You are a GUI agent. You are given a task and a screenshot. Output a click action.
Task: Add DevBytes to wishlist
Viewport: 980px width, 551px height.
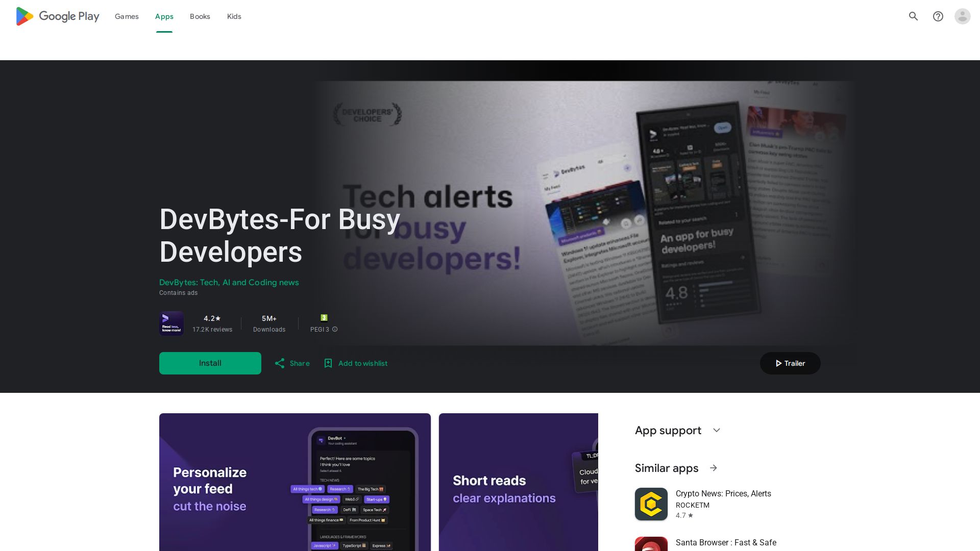click(x=356, y=363)
